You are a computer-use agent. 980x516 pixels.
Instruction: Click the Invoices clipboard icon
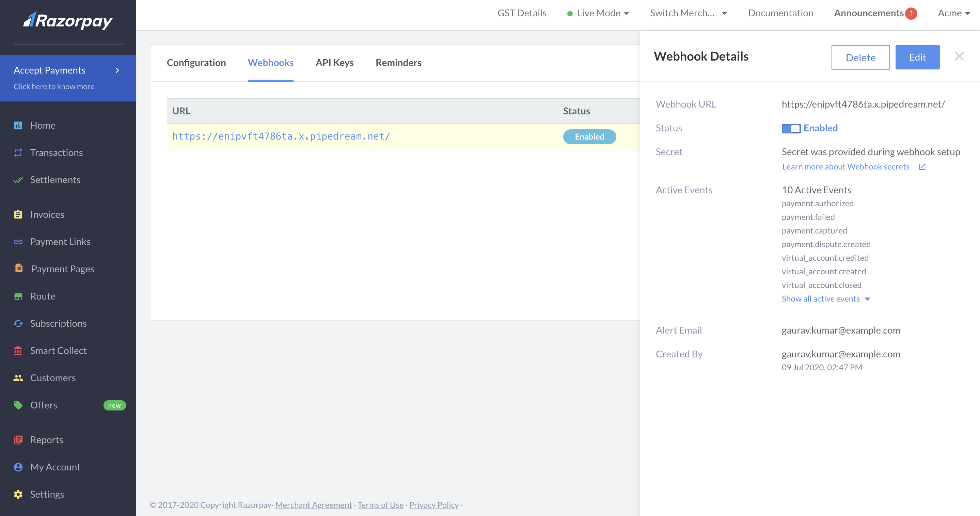(x=18, y=214)
